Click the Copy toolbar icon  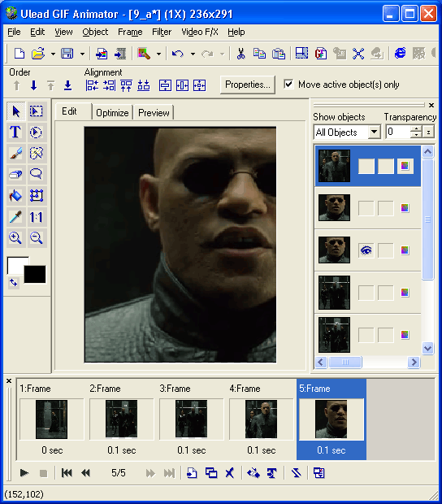pos(259,54)
